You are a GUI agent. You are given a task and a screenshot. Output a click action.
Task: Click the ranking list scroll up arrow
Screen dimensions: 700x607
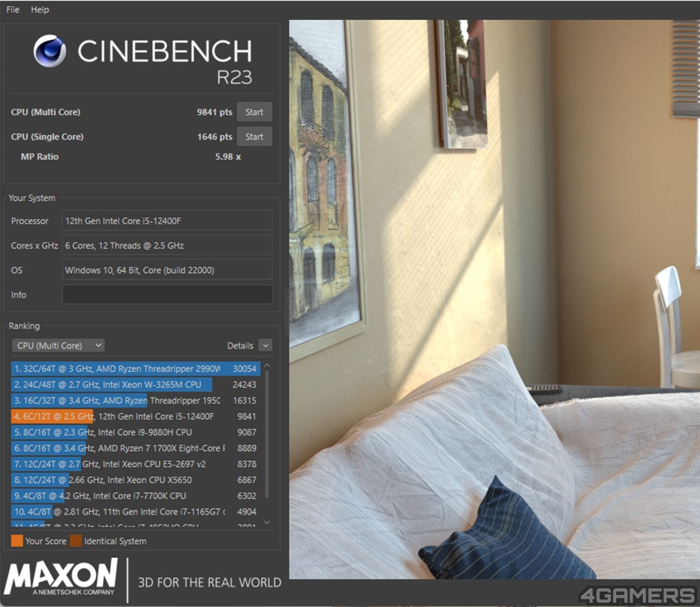(x=267, y=365)
